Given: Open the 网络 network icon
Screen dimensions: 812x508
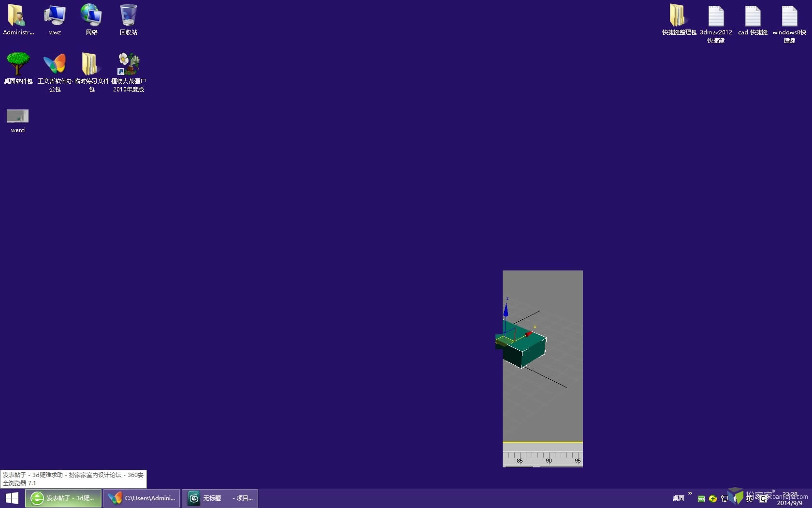Looking at the screenshot, I should [91, 15].
